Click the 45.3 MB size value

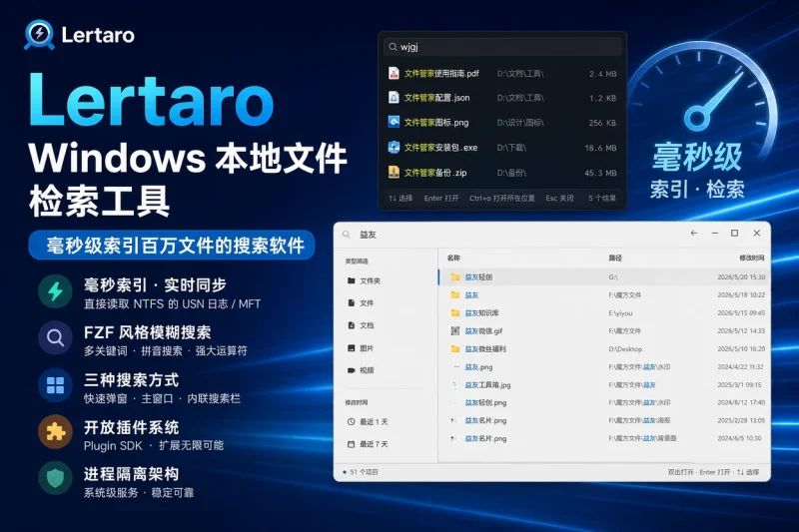[600, 173]
